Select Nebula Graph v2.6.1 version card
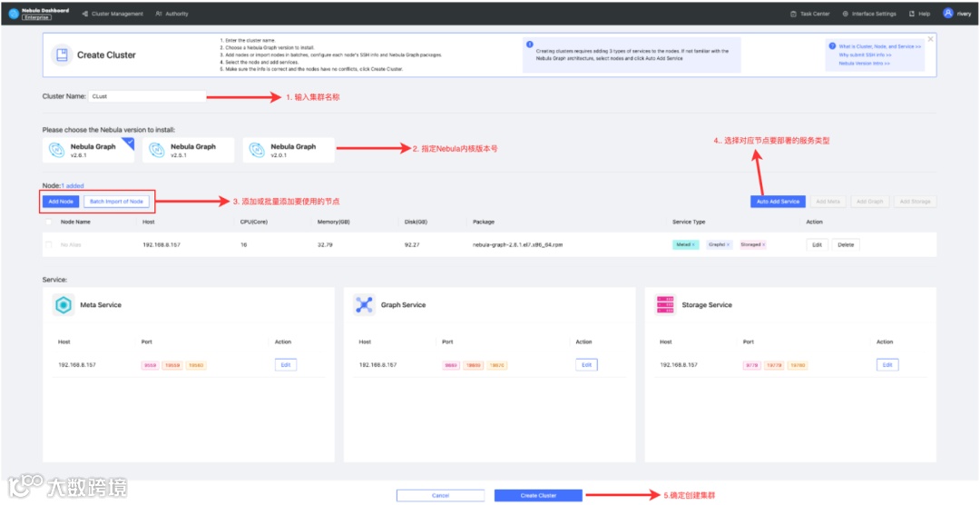Image resolution: width=980 pixels, height=505 pixels. [x=88, y=150]
